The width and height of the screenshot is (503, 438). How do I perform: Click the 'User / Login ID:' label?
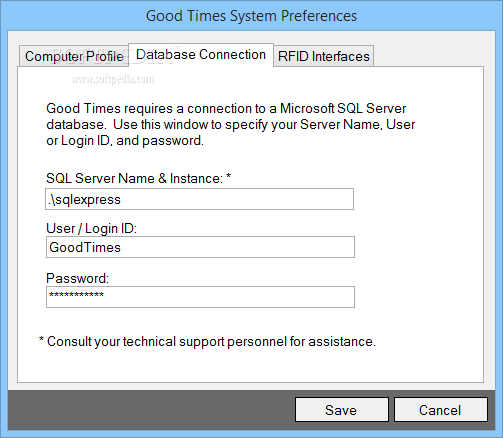(91, 229)
